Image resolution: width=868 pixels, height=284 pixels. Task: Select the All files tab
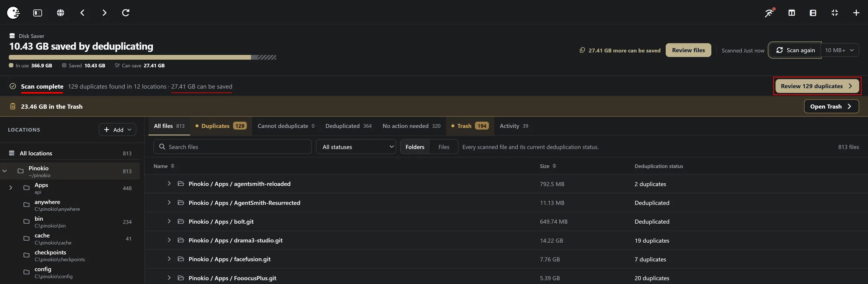tap(169, 126)
